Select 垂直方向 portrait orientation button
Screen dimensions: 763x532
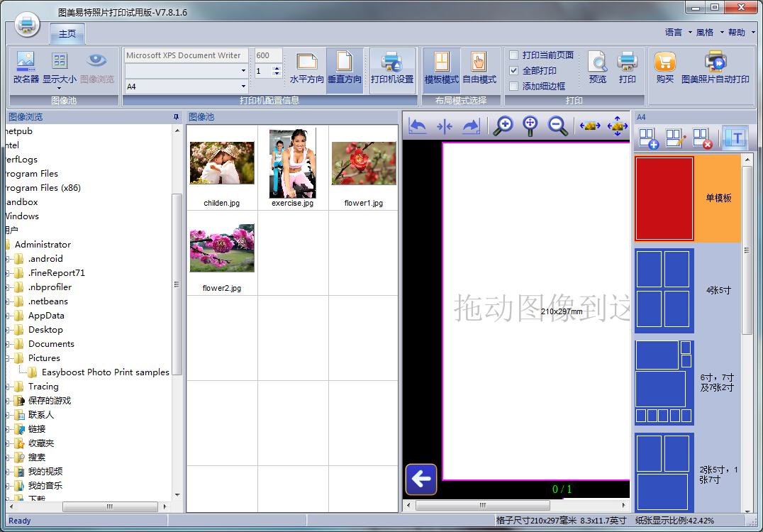(344, 70)
